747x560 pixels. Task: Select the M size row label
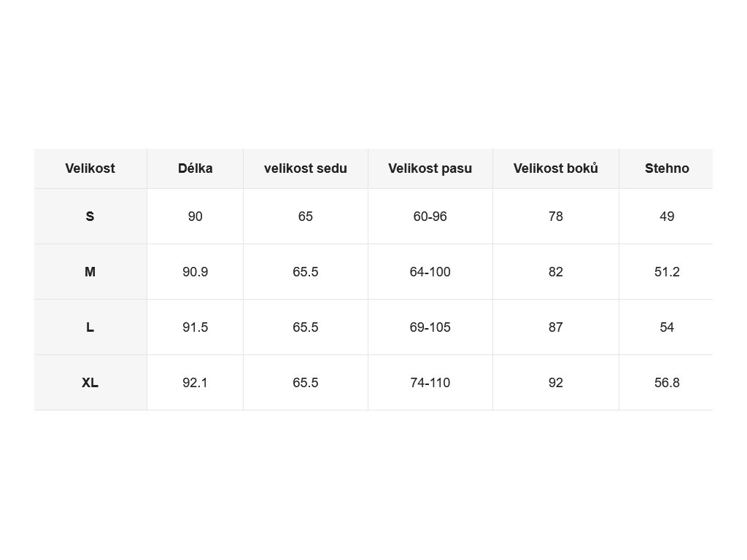[90, 272]
